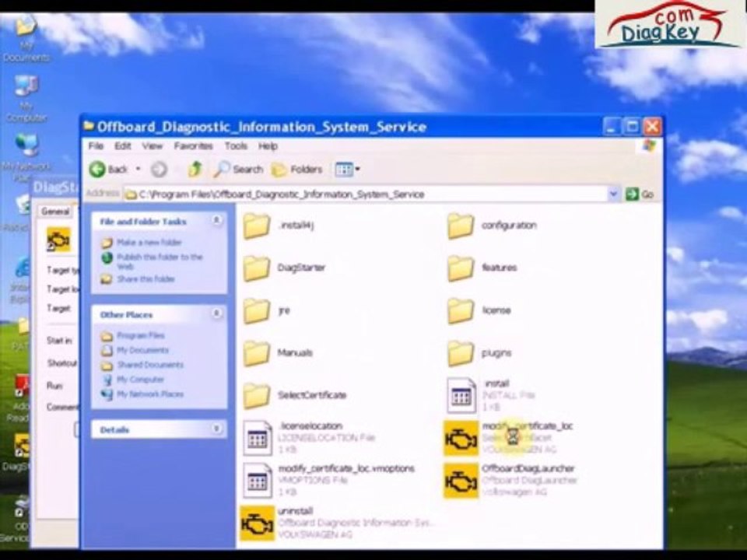Switch to General tab in DiagStarter dialog

(55, 212)
